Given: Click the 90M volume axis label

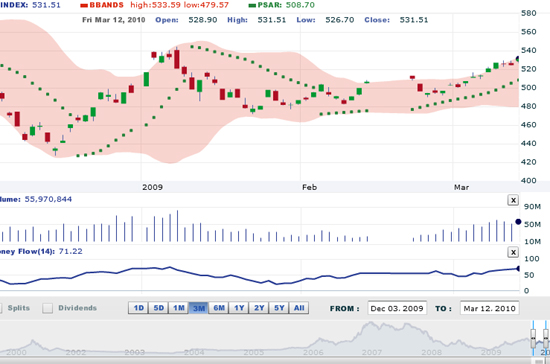Looking at the screenshot, I should (532, 207).
